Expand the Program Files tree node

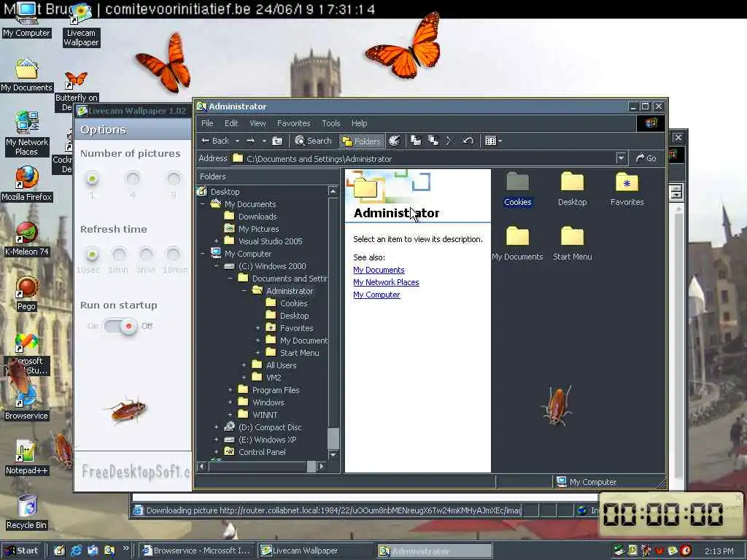(x=230, y=390)
